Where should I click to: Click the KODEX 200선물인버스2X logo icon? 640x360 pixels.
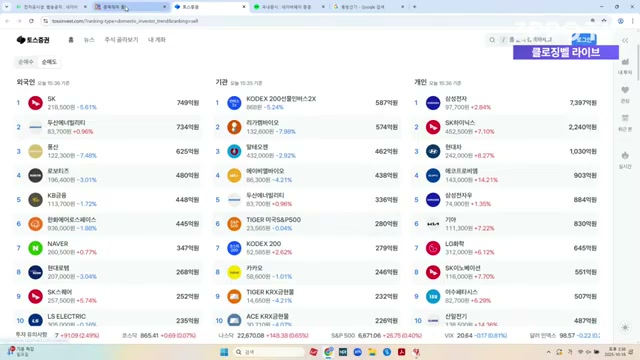tap(234, 103)
